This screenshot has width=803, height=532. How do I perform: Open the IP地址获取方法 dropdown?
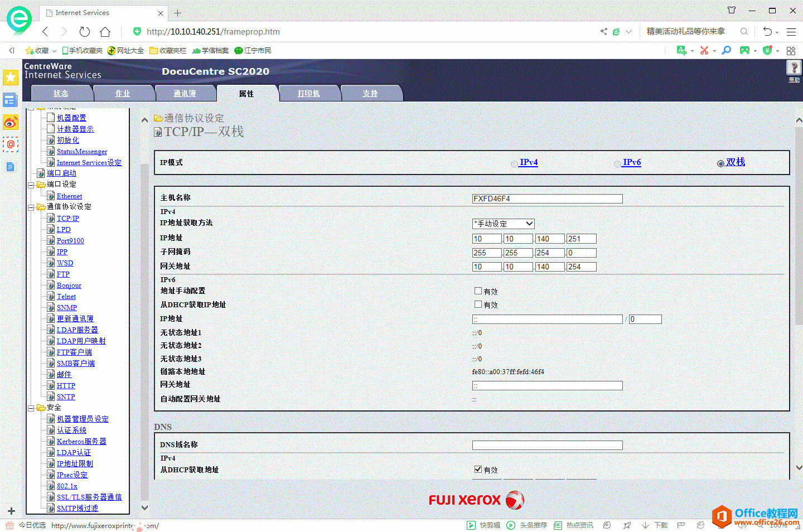[504, 224]
